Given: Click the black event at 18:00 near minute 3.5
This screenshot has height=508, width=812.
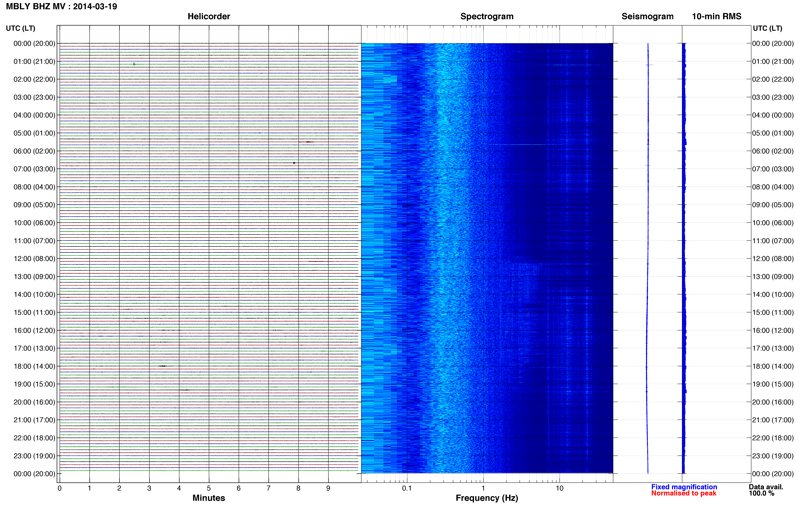Looking at the screenshot, I should pyautogui.click(x=163, y=366).
